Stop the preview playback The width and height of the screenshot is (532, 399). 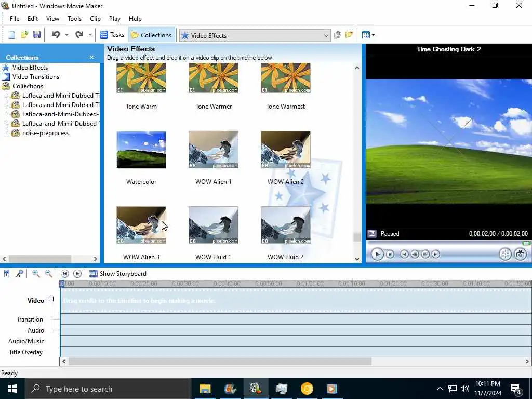[390, 254]
